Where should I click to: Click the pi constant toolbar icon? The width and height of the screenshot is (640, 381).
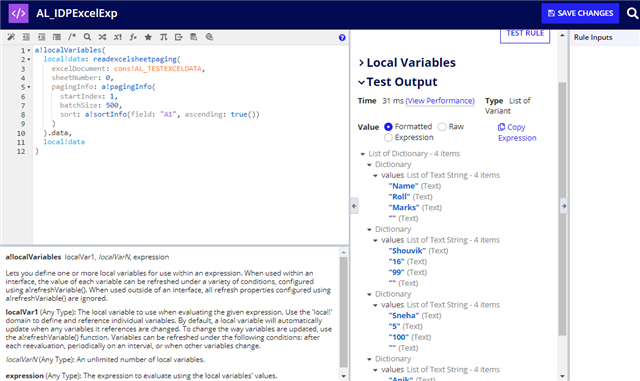(x=163, y=37)
